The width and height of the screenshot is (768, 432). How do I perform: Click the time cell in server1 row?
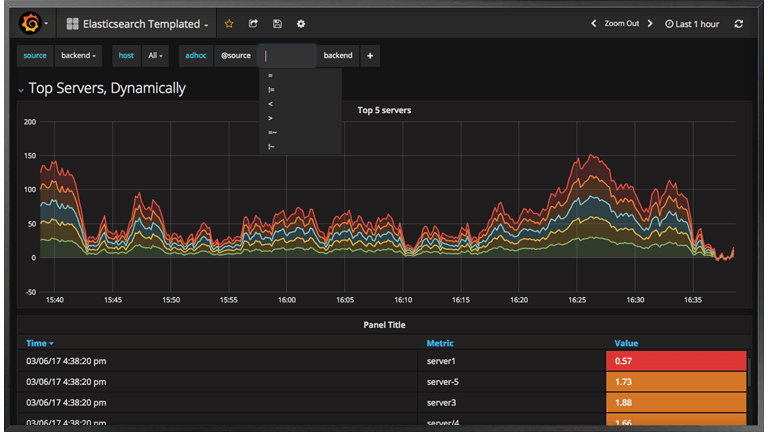(x=217, y=361)
